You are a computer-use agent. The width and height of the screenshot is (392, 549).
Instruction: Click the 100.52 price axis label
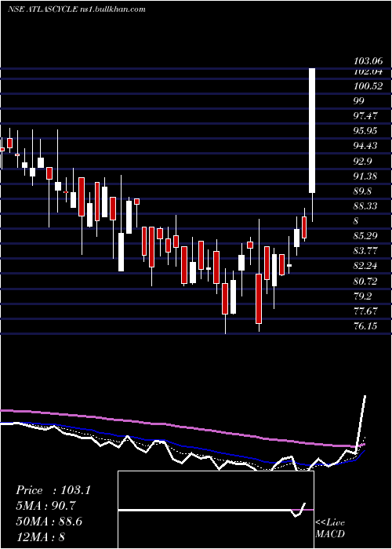(368, 86)
